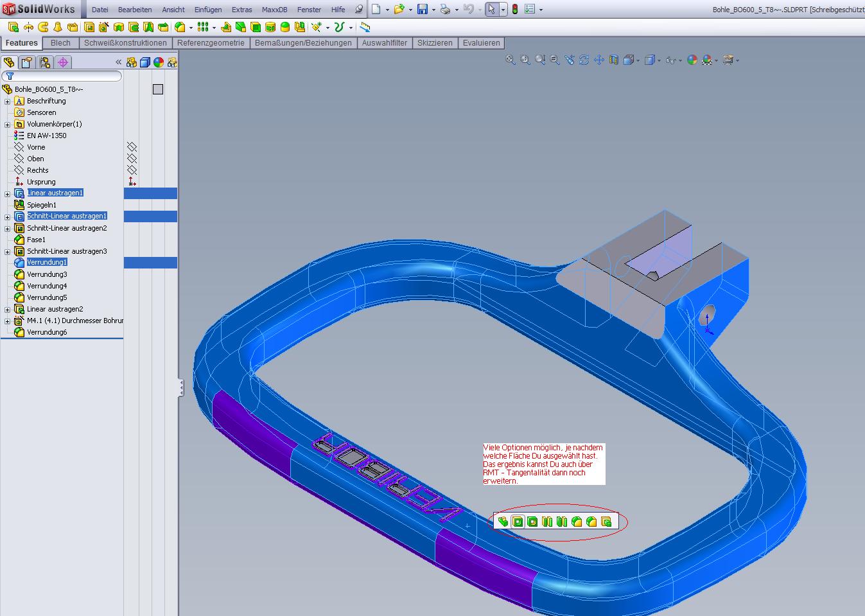Click the feature tree filter input field
Viewport: 865px width, 616px height.
pyautogui.click(x=64, y=76)
